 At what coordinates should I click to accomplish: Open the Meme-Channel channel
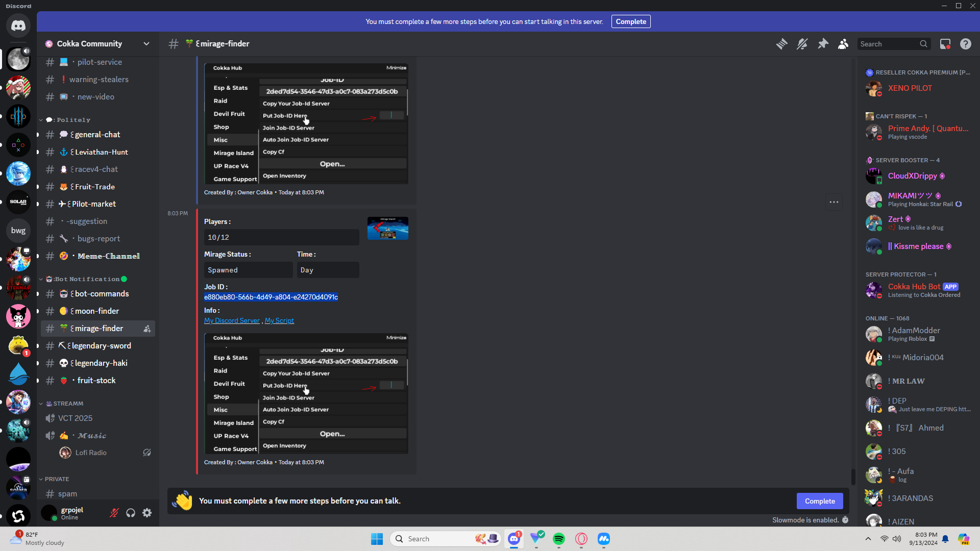(x=98, y=256)
